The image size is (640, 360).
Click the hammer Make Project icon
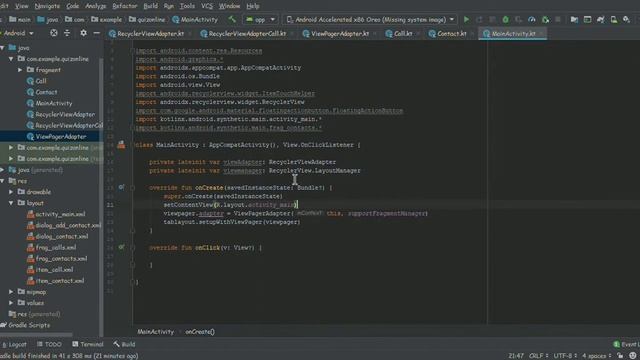(232, 19)
